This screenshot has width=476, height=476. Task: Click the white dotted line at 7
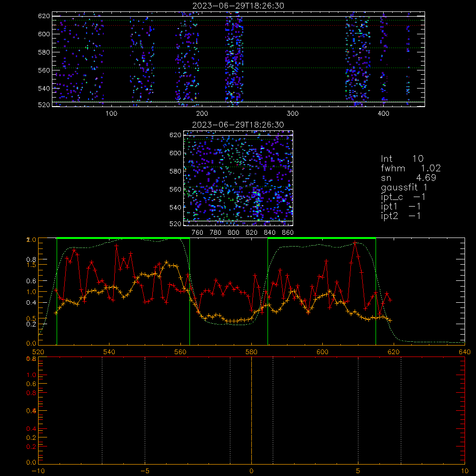401,410
